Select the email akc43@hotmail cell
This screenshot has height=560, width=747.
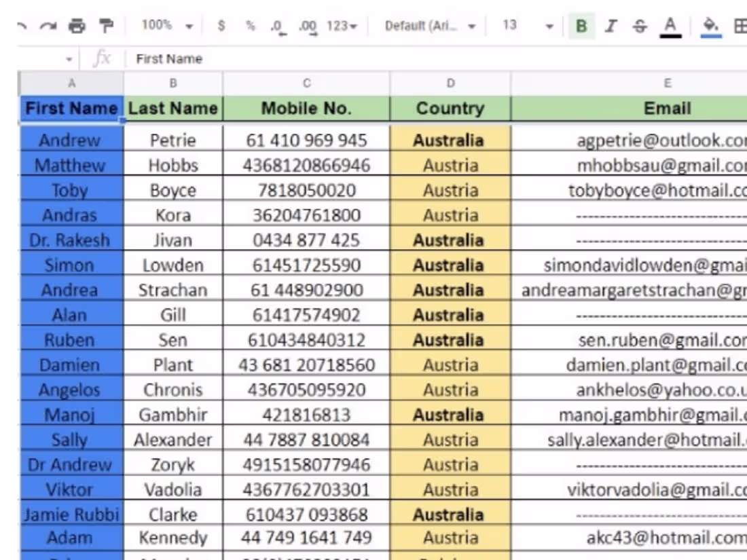tap(629, 538)
